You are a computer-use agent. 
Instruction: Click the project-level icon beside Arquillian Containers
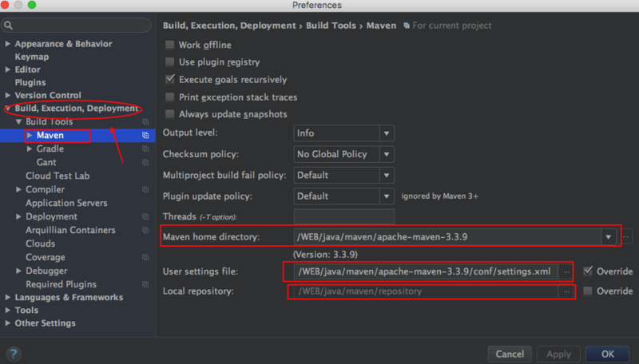(145, 230)
